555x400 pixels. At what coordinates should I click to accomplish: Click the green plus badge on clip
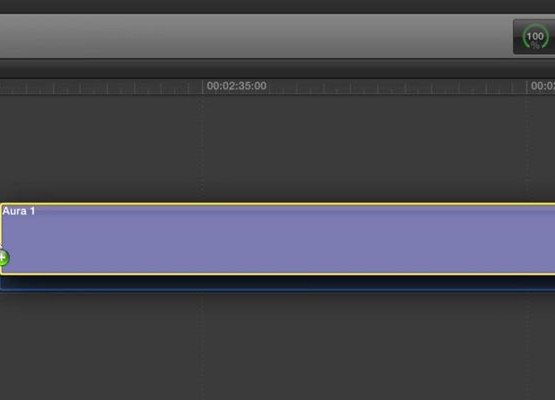[4, 258]
